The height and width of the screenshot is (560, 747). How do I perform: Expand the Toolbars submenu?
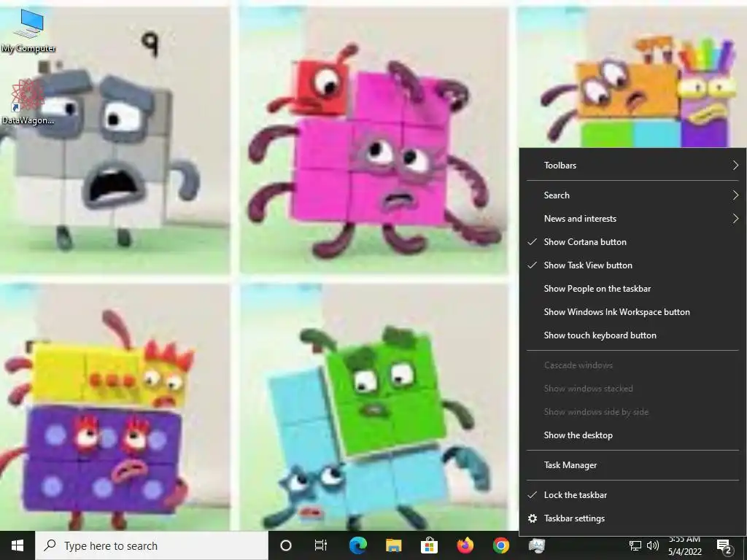click(632, 166)
